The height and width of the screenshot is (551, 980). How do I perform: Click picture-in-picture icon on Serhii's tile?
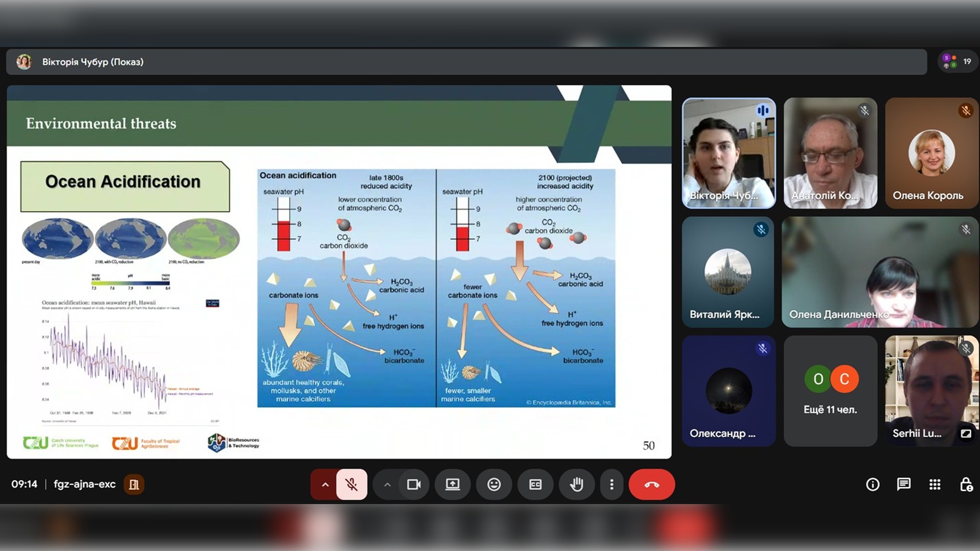pyautogui.click(x=966, y=434)
